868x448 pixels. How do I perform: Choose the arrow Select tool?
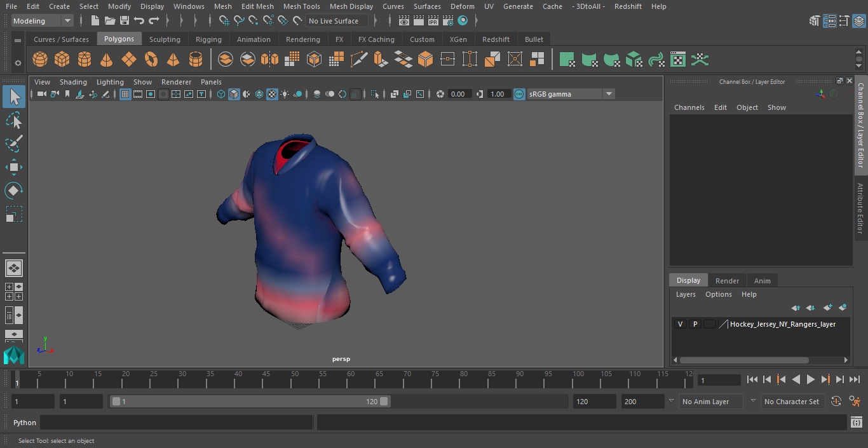coord(14,97)
